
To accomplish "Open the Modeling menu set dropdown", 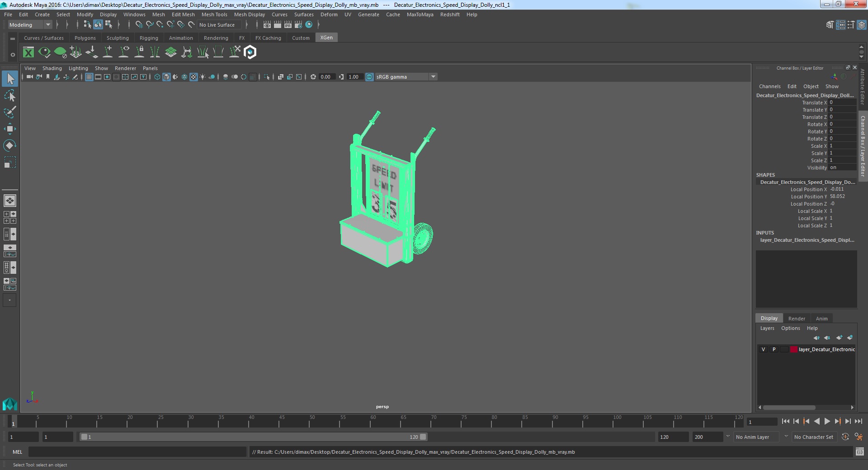I will click(30, 25).
